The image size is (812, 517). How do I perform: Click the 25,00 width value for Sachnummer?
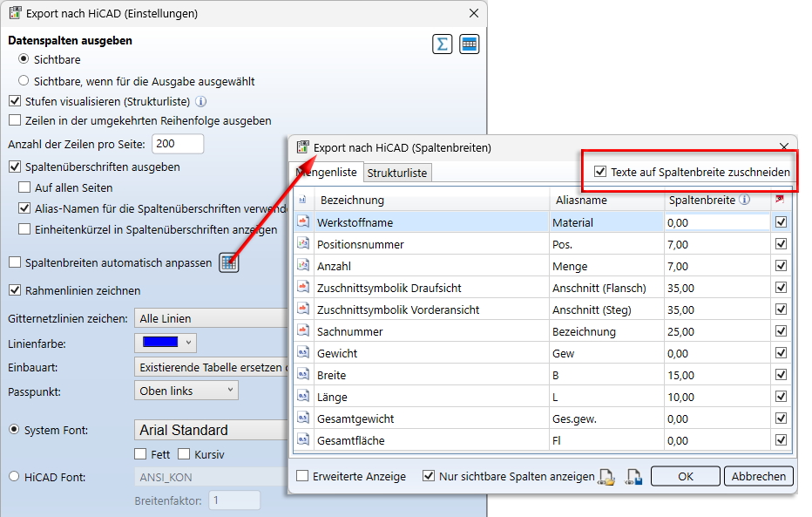point(717,331)
